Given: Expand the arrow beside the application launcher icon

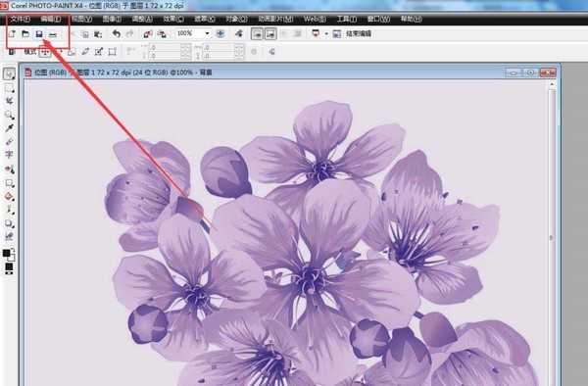Looking at the screenshot, I should [x=326, y=34].
